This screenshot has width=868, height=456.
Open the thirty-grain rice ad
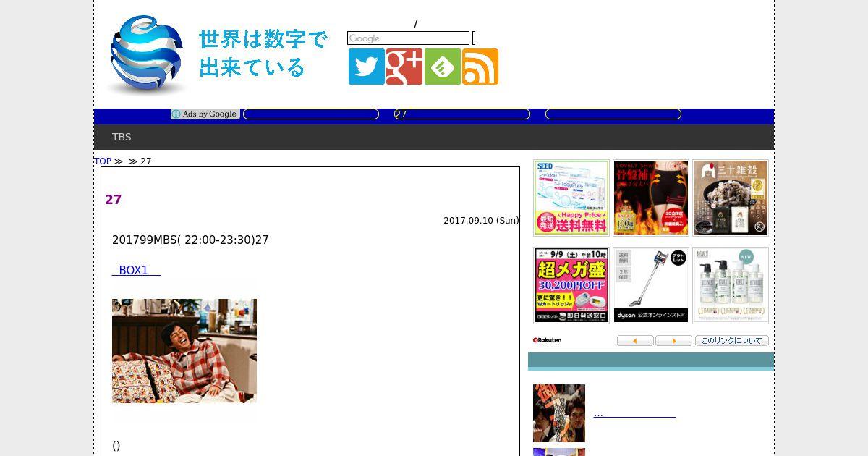[x=731, y=198]
